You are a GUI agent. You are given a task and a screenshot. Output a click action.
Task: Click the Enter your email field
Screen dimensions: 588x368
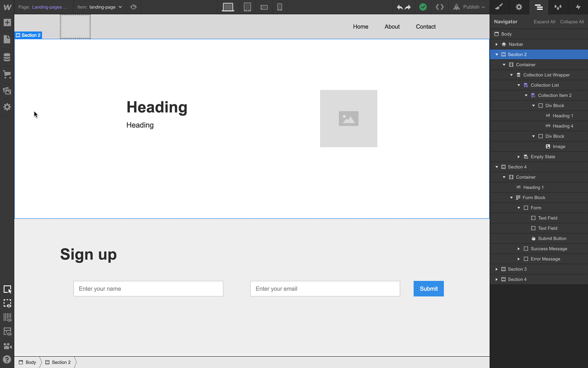tap(325, 289)
